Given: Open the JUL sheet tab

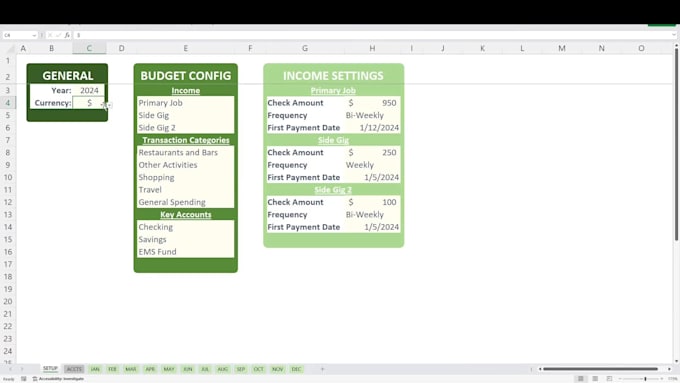Looking at the screenshot, I should click(x=205, y=369).
